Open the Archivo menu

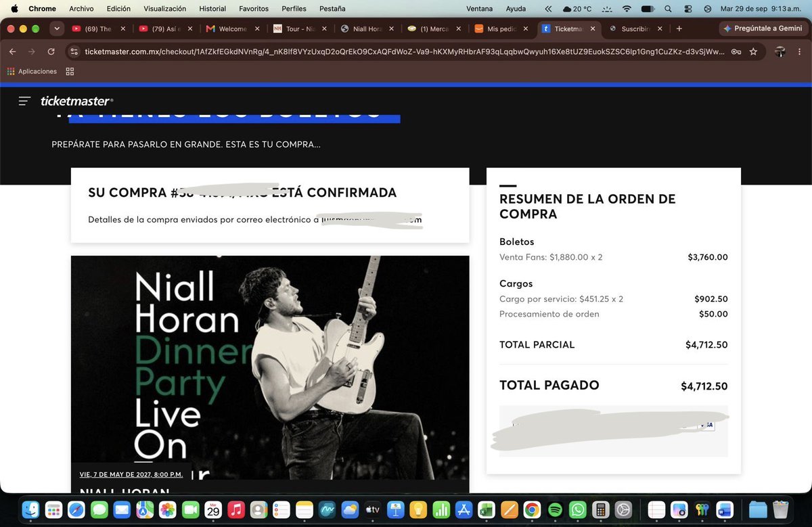pos(81,9)
